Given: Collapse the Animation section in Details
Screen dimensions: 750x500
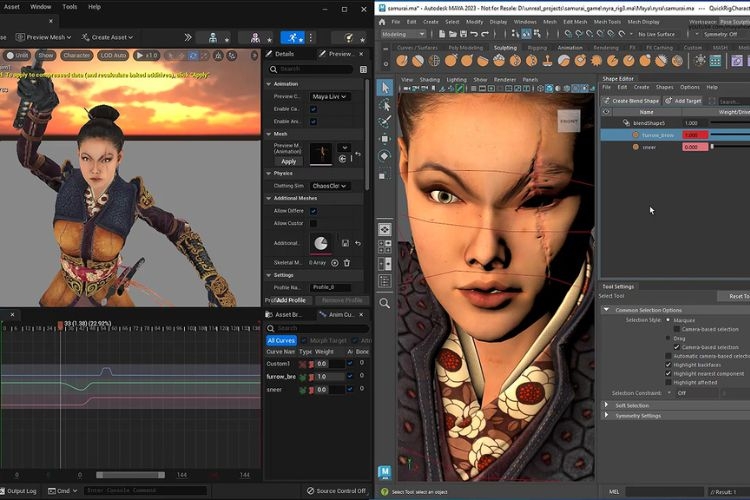Looking at the screenshot, I should click(269, 84).
